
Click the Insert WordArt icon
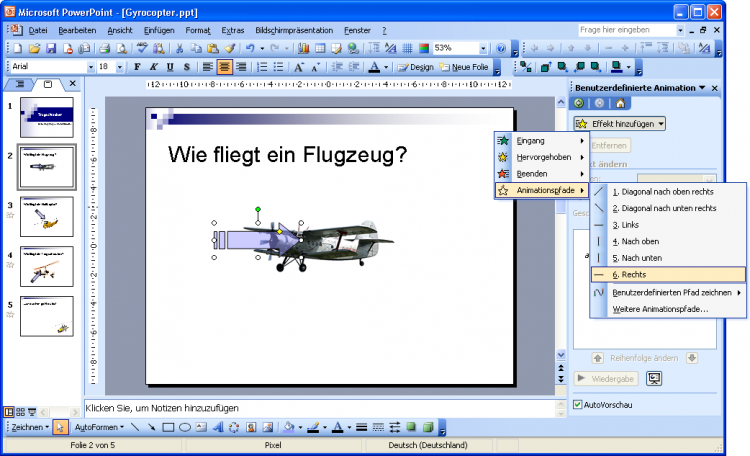click(218, 428)
